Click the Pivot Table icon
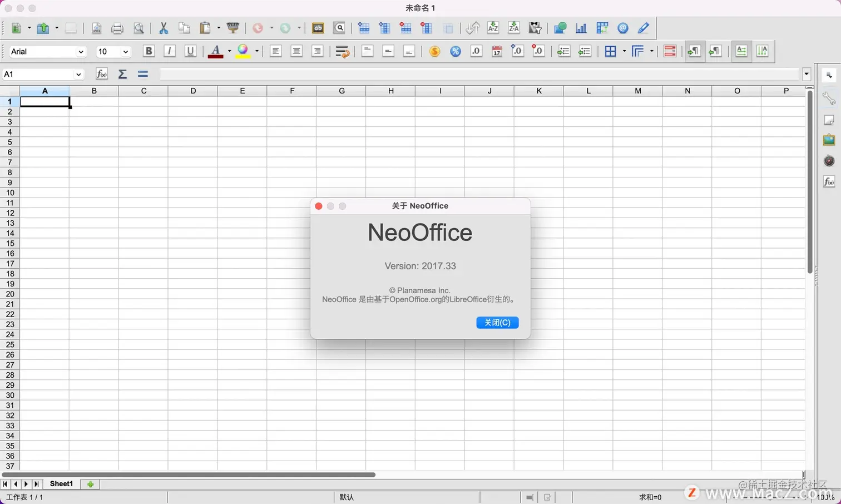 click(x=602, y=28)
